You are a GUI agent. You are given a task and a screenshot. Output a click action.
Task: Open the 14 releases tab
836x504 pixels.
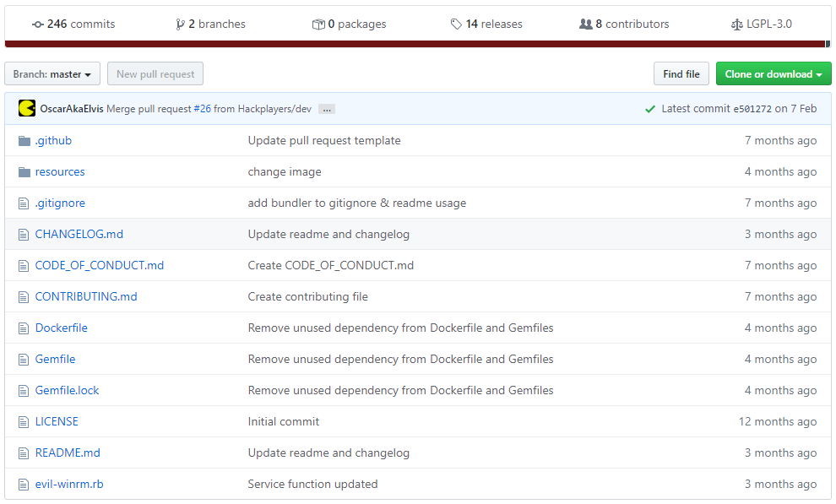pos(486,24)
